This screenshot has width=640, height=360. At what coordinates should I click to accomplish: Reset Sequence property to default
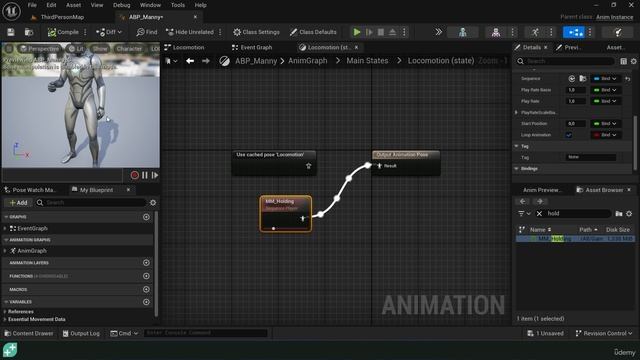pos(628,78)
